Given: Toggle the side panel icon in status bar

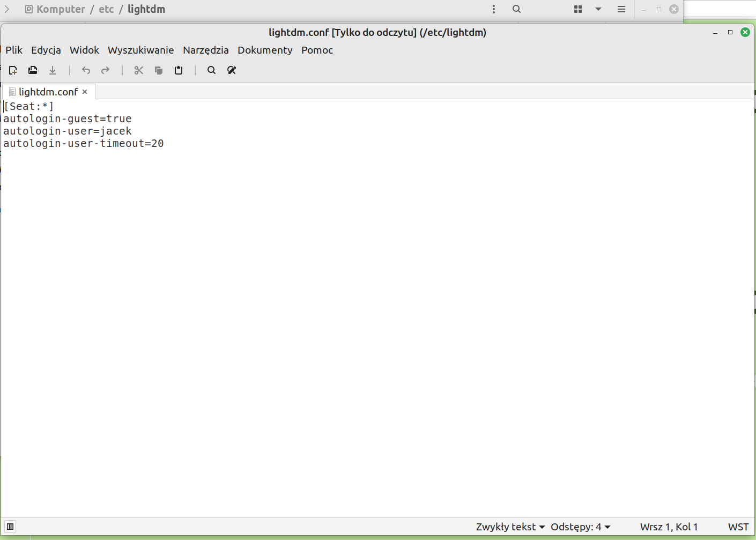Looking at the screenshot, I should point(10,527).
